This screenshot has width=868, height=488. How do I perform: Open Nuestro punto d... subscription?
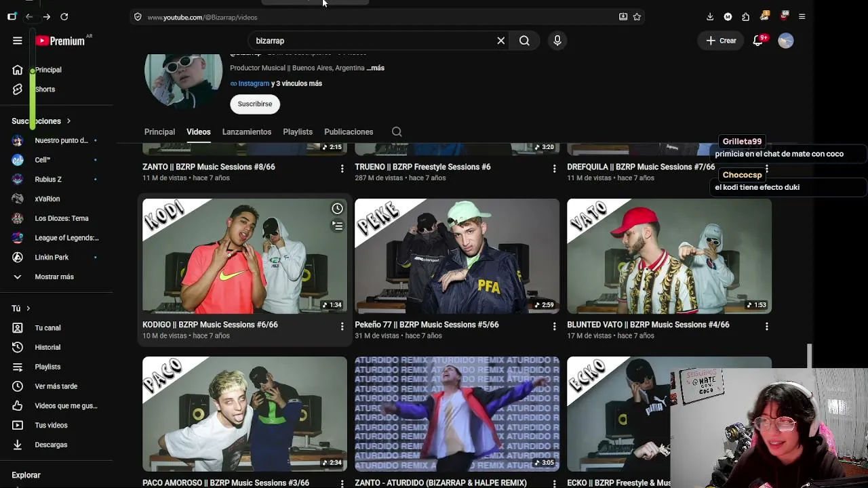coord(58,140)
